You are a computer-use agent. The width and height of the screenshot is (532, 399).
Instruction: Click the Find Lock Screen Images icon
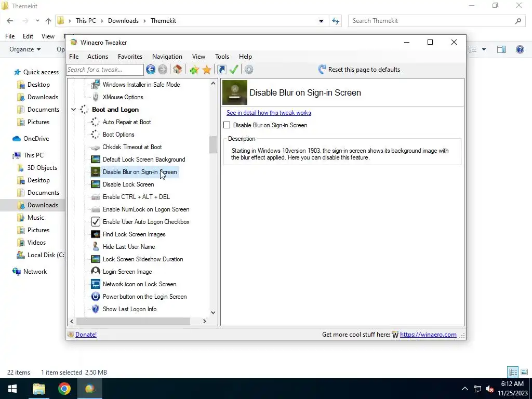click(x=96, y=234)
